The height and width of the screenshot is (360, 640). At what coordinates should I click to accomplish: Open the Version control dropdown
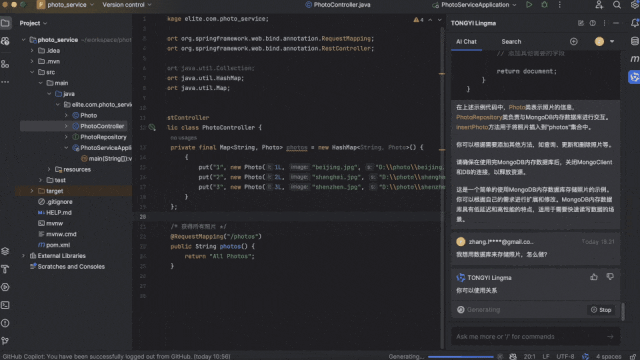click(127, 5)
